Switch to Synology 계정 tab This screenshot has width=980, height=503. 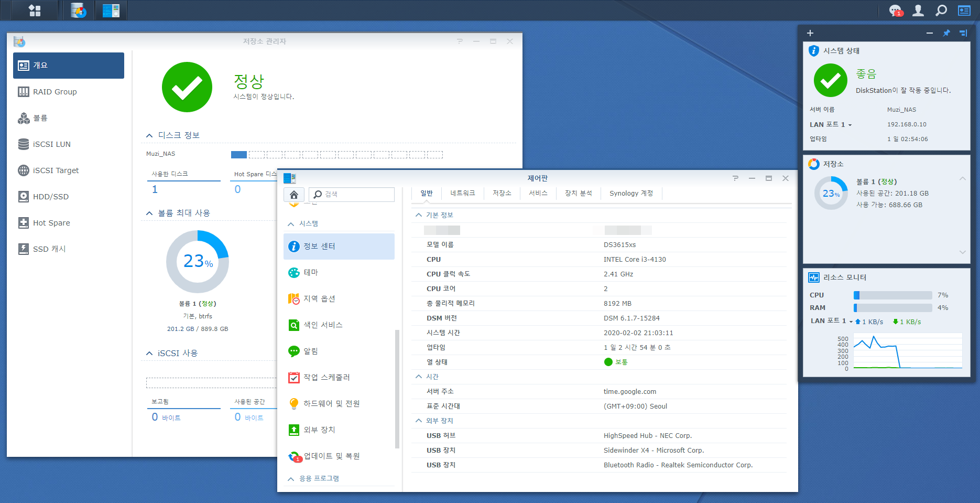[631, 194]
